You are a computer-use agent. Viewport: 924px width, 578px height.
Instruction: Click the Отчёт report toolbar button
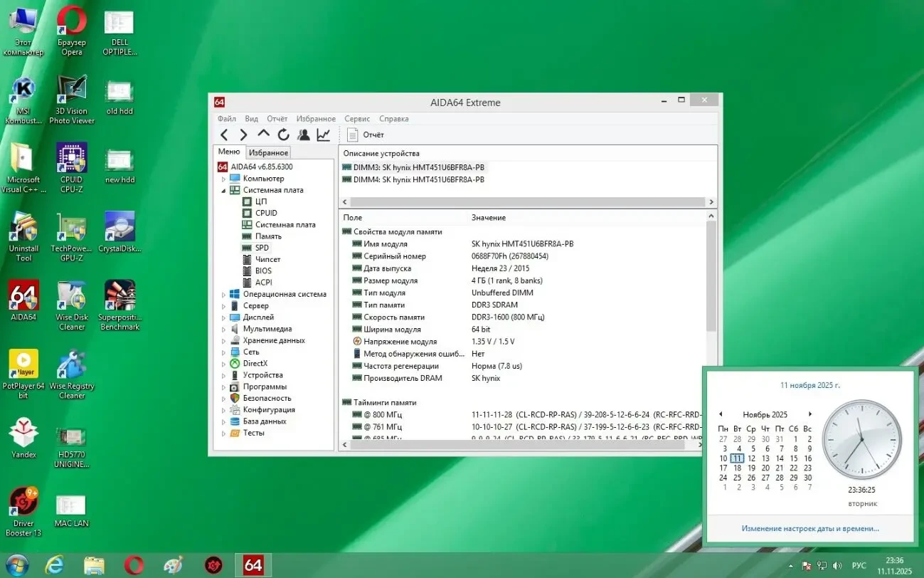[x=366, y=135]
